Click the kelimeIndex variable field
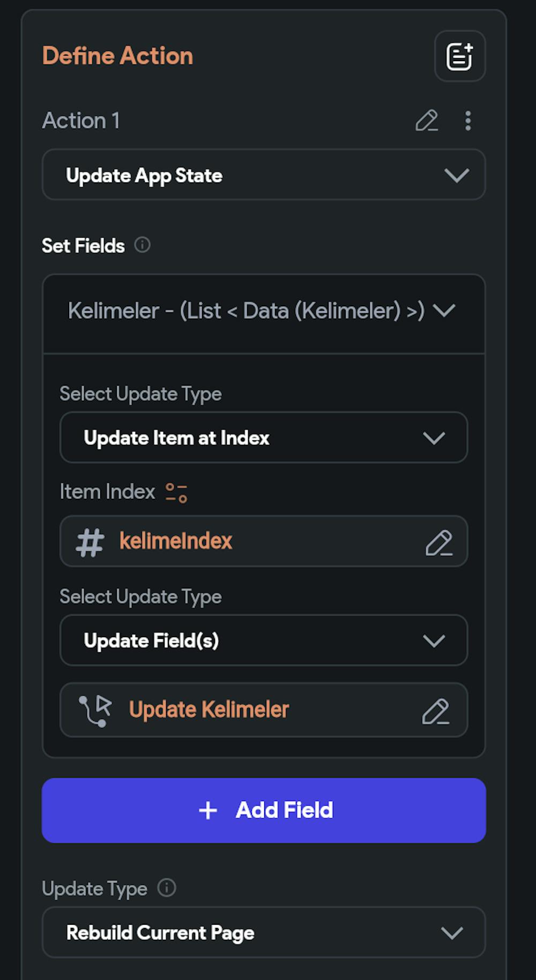Image resolution: width=536 pixels, height=980 pixels. (264, 541)
